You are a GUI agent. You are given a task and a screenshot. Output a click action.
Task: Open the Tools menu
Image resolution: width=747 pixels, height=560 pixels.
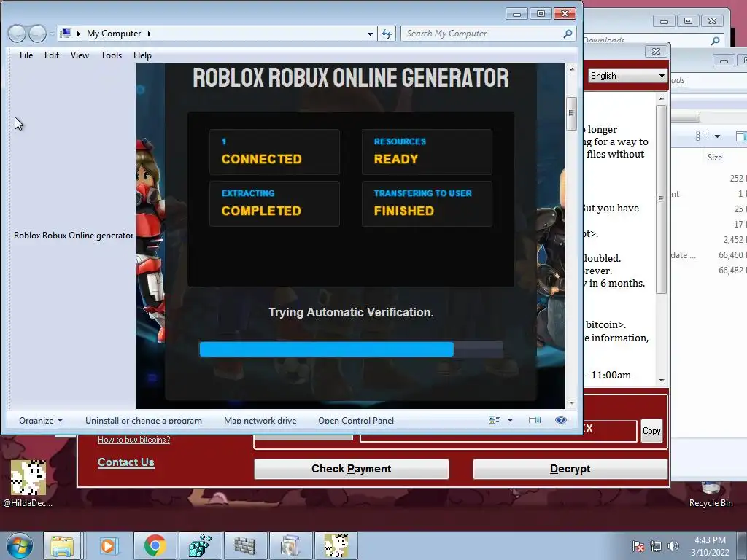[x=111, y=55]
